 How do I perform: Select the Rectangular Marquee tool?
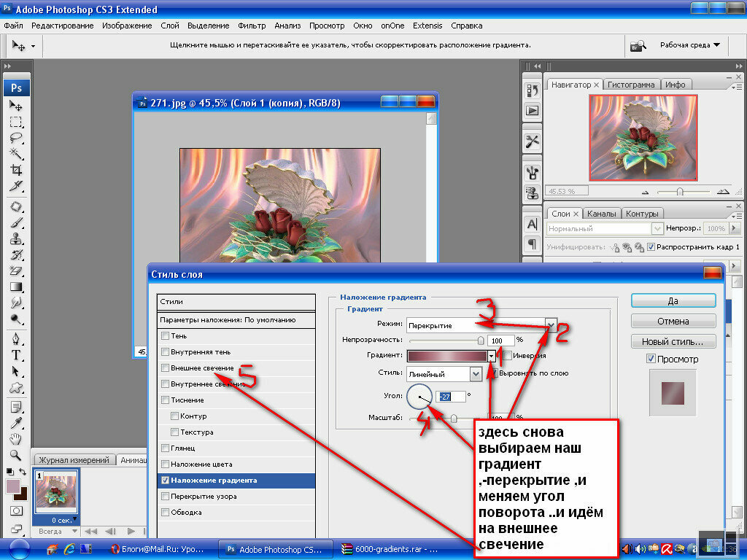[x=16, y=122]
